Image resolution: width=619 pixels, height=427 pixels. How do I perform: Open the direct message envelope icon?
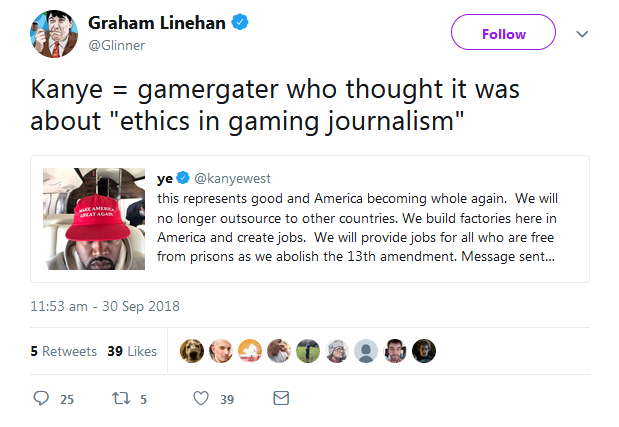click(281, 398)
